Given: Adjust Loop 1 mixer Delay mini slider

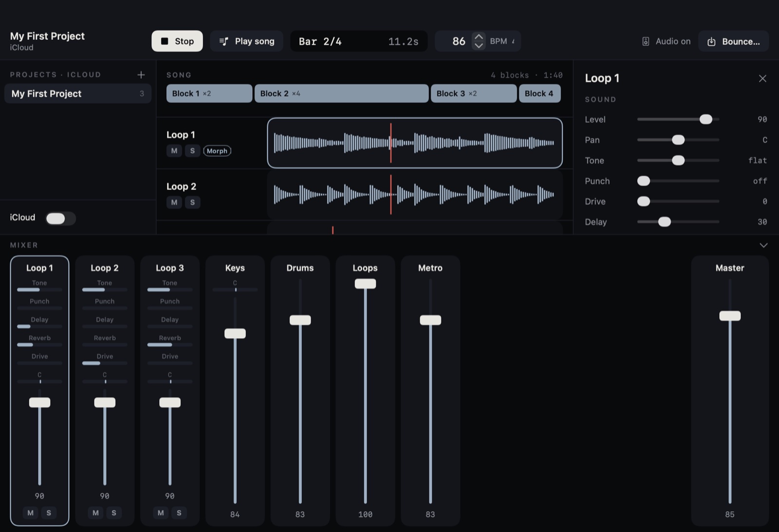Looking at the screenshot, I should tap(39, 326).
